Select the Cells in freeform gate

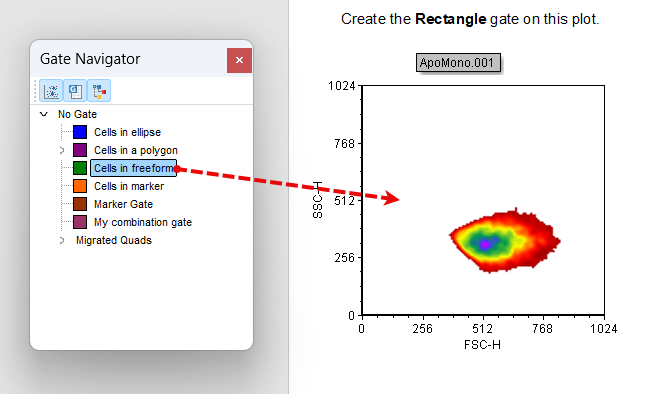coord(134,168)
